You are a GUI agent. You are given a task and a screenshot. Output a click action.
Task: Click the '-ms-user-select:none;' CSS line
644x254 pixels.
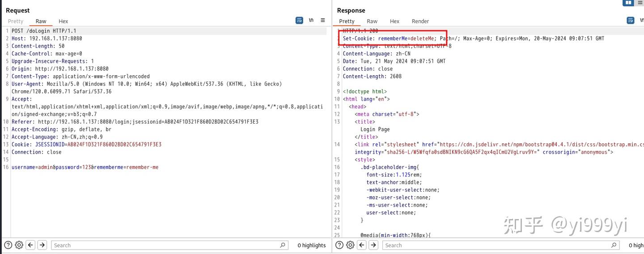click(x=397, y=205)
